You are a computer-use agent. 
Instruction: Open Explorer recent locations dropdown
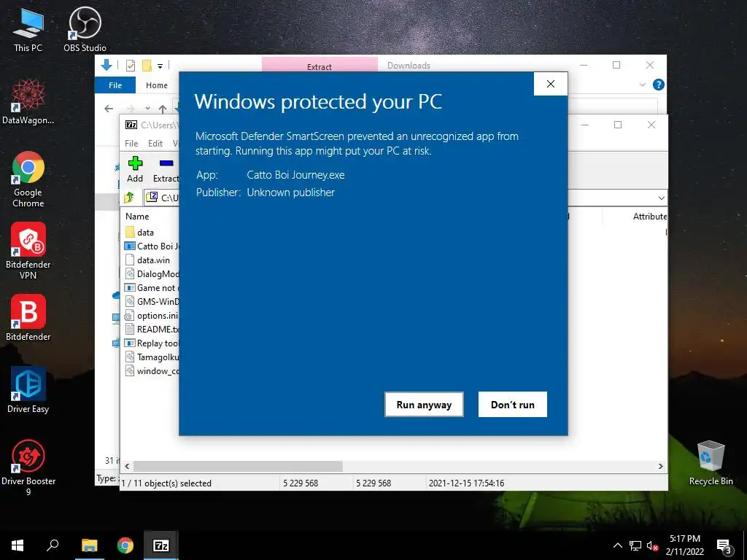(x=147, y=109)
